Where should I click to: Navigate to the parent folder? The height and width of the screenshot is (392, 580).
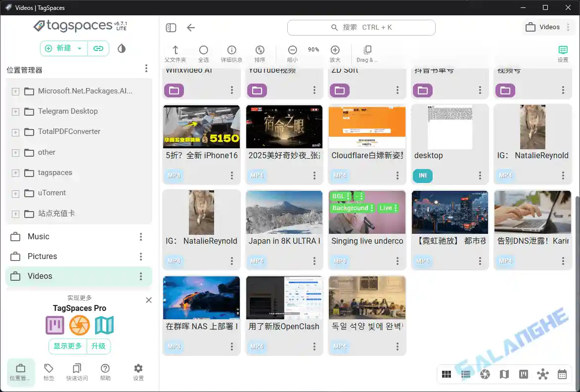[175, 51]
